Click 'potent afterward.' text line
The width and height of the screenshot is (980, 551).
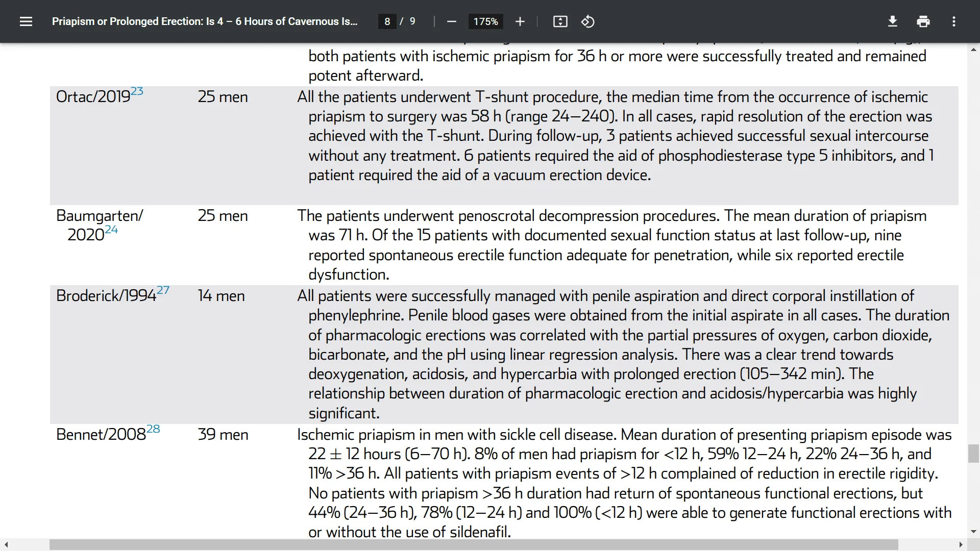[366, 76]
